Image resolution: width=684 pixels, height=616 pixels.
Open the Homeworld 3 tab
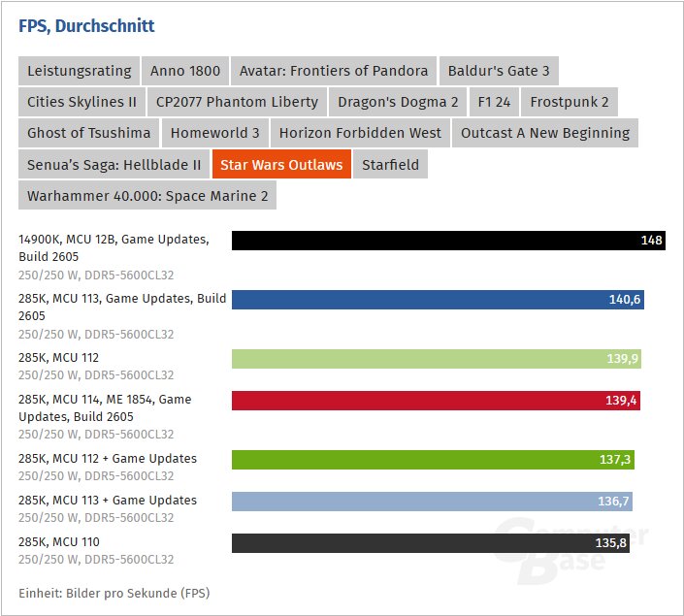[214, 133]
